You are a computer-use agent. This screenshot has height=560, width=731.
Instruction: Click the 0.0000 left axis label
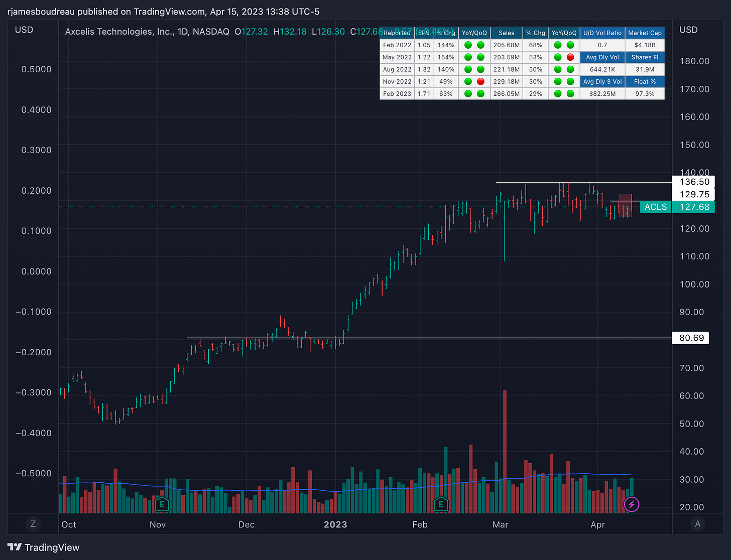point(36,271)
